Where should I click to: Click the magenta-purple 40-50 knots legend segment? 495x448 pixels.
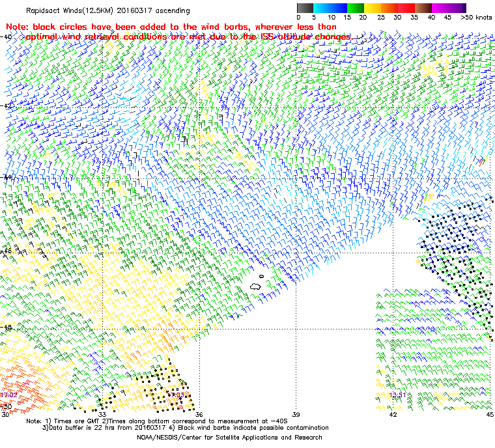(x=449, y=8)
